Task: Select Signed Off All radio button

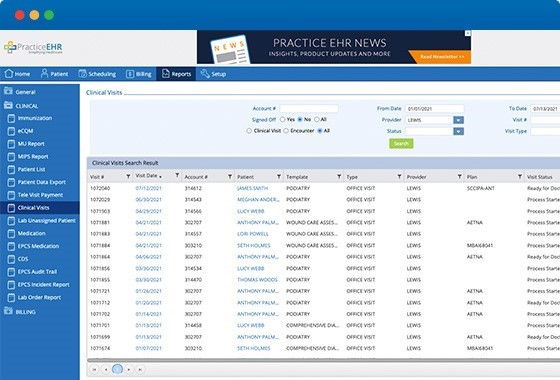Action: [x=316, y=119]
